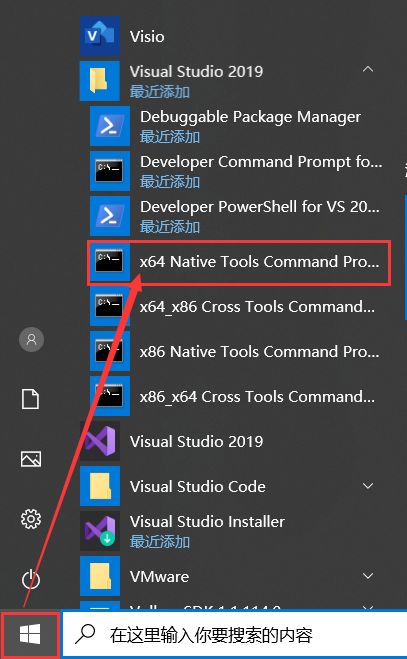407x659 pixels.
Task: Launch Debuggable Package Manager PowerShell icon
Action: click(x=110, y=126)
